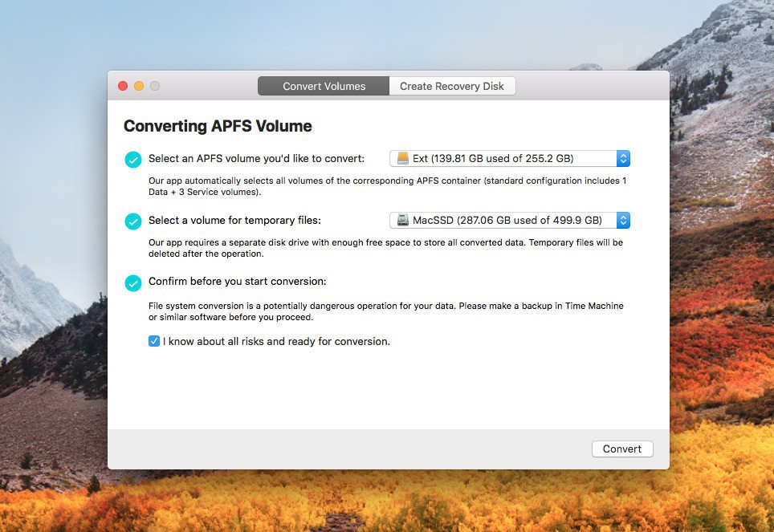Click 'Select an APFS volume you'd like to convert:' label
This screenshot has width=774, height=532.
pyautogui.click(x=256, y=158)
